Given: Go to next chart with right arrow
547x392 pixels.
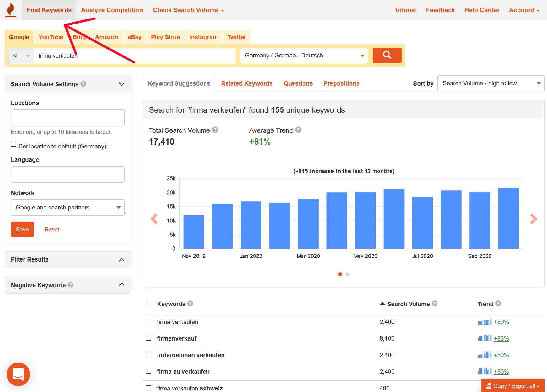Looking at the screenshot, I should pos(534,219).
